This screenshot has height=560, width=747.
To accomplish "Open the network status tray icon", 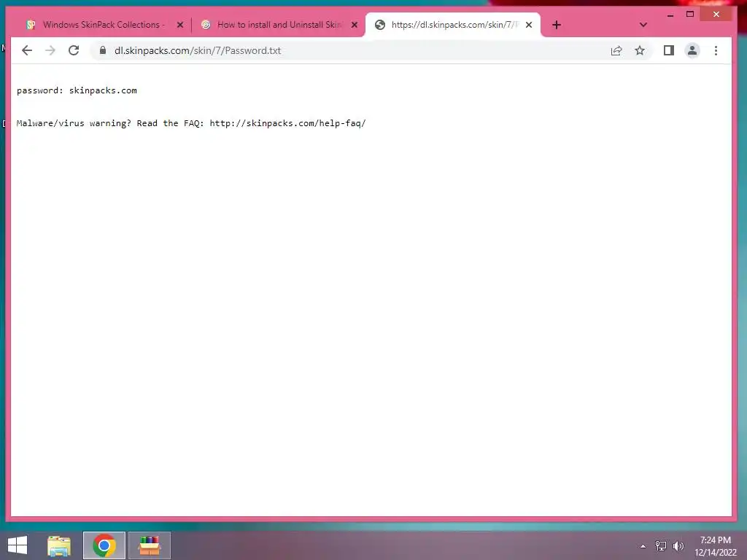I will 661,546.
